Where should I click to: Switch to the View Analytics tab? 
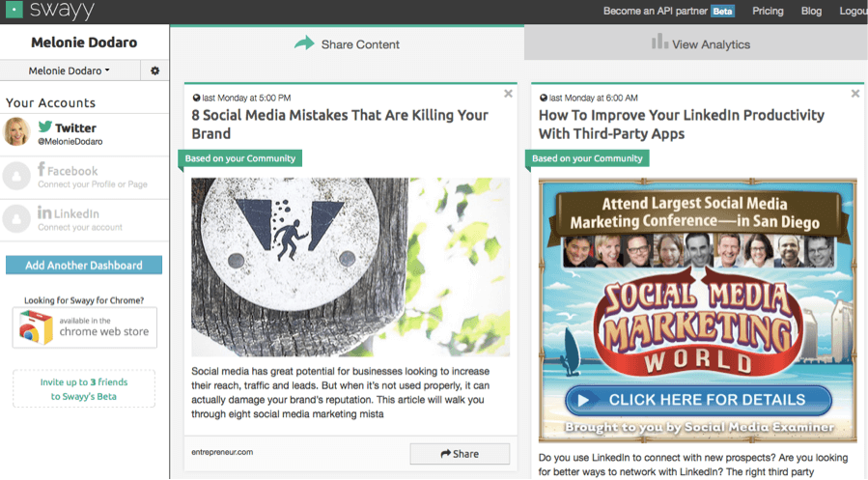pos(696,44)
